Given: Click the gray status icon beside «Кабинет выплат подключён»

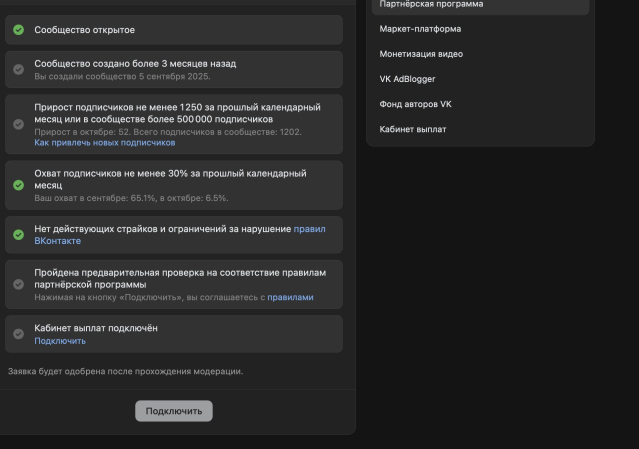Looking at the screenshot, I should click(x=18, y=334).
